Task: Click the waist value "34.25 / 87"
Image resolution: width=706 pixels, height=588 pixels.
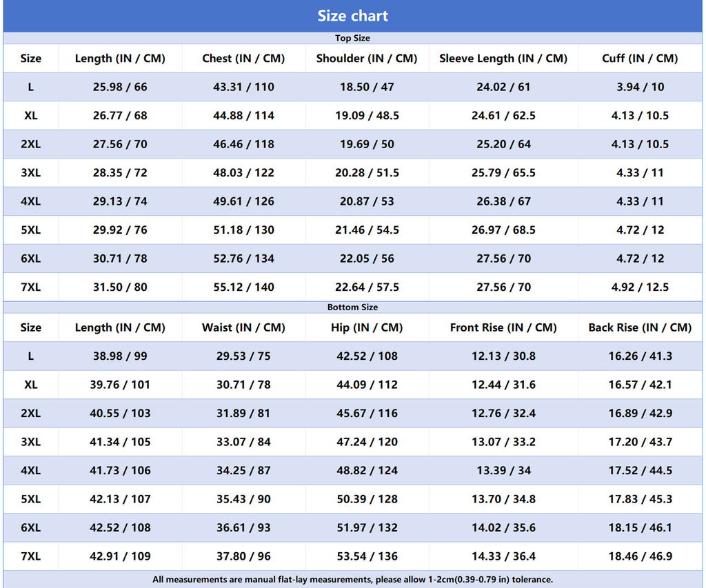Action: (243, 471)
